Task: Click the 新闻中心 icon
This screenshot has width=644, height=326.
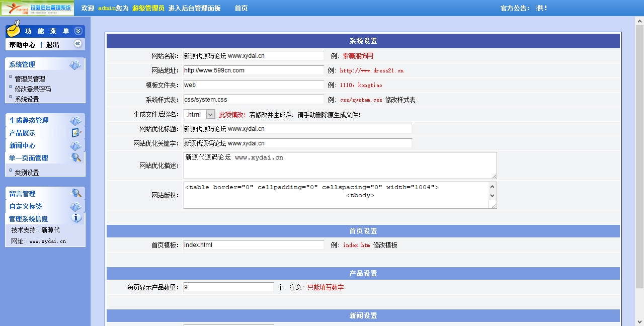Action: coord(76,146)
